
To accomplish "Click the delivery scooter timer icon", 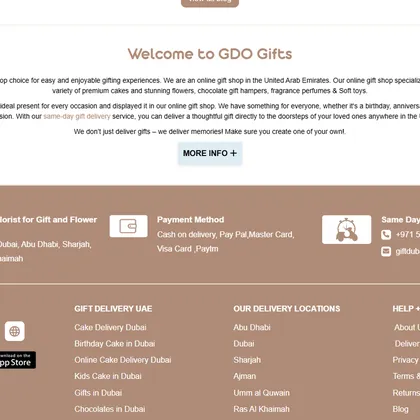I will (346, 229).
